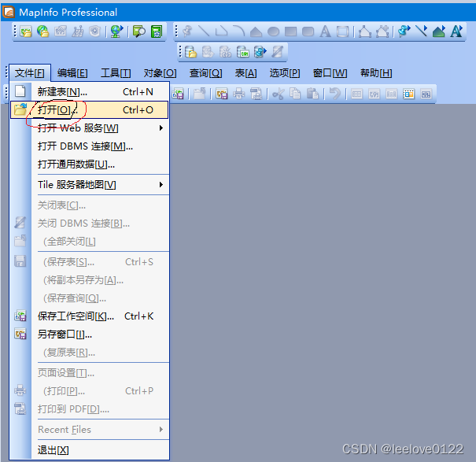Open Symbol Style pushpin-arrow icon

click(404, 31)
